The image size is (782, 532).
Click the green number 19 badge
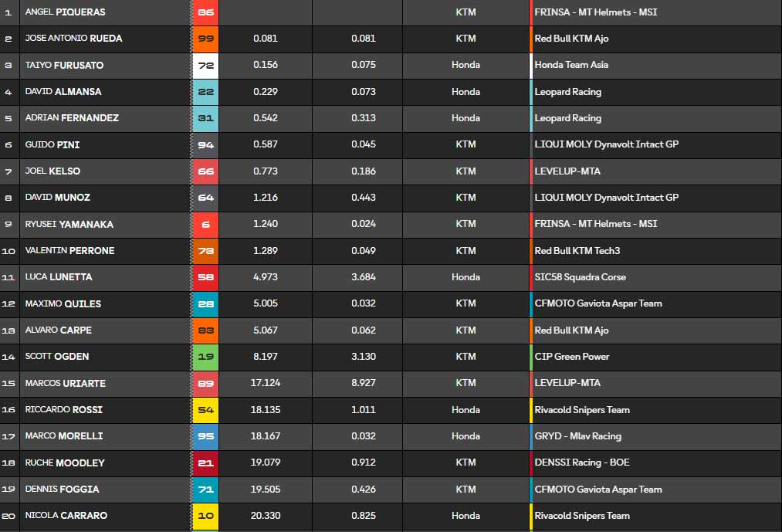click(x=206, y=357)
